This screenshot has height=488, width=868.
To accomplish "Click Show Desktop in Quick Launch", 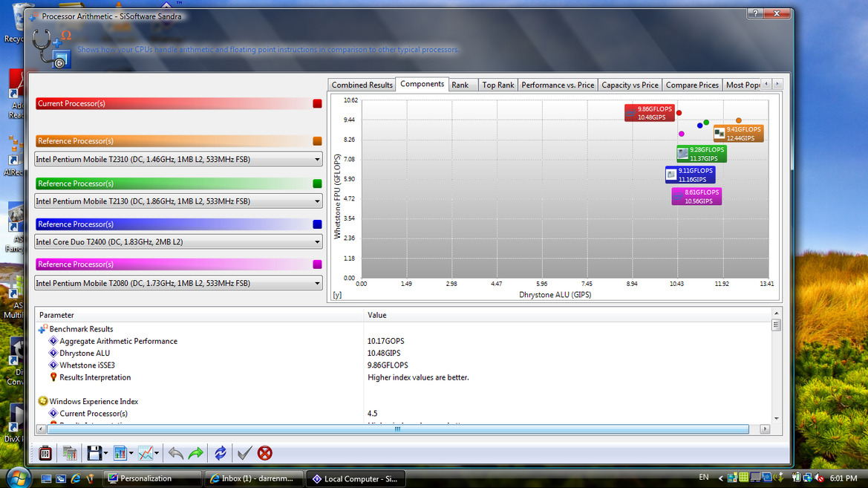I will click(47, 478).
